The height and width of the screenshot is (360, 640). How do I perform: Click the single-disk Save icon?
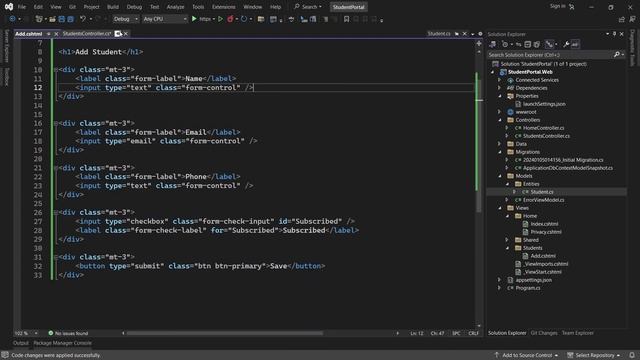coord(62,19)
